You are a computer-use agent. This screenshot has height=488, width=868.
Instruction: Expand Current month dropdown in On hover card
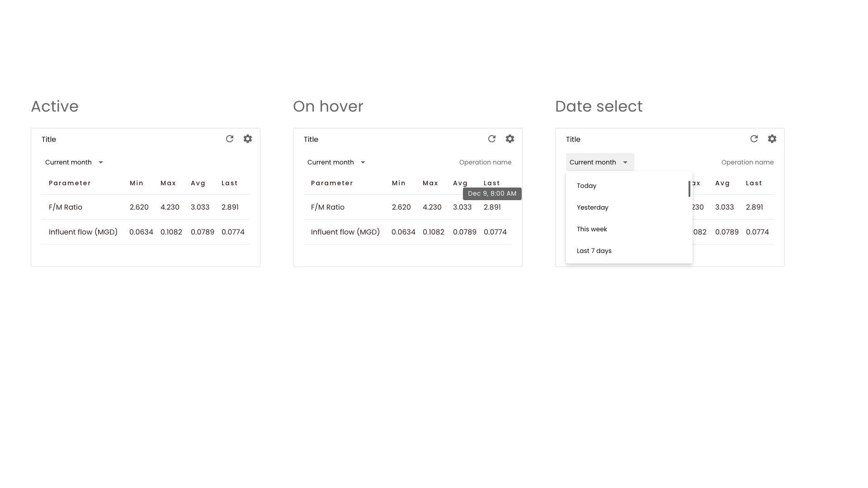(x=337, y=162)
